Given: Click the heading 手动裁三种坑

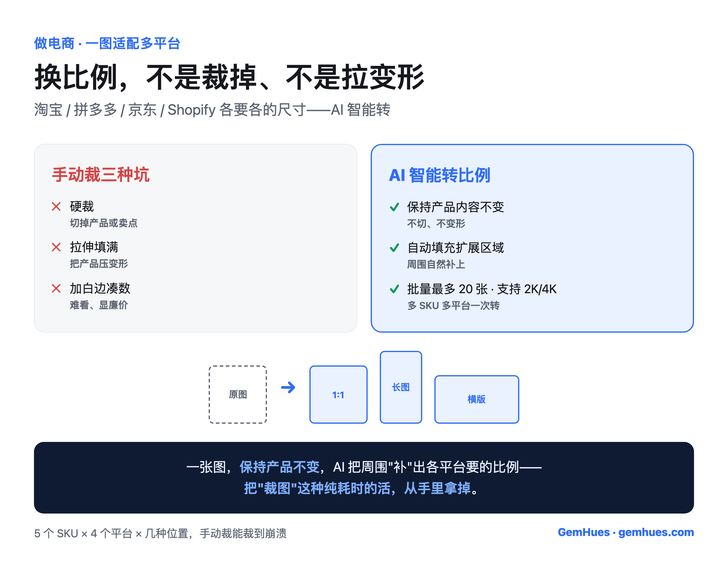Looking at the screenshot, I should click(100, 175).
